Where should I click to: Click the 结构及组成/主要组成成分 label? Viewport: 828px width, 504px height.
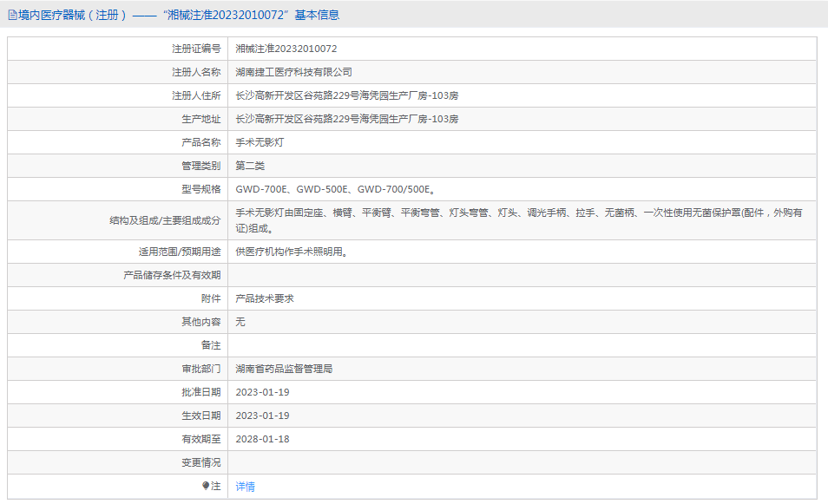(165, 220)
